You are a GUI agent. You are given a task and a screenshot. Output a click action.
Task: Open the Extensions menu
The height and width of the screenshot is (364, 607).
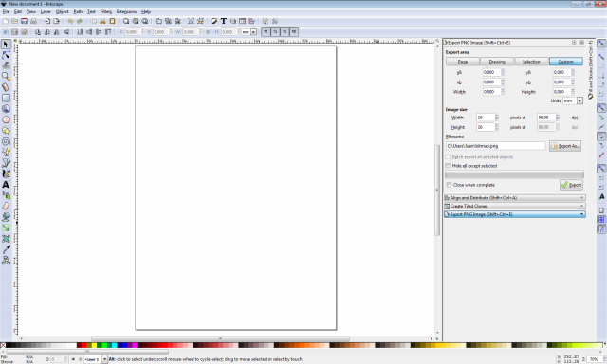[x=126, y=12]
